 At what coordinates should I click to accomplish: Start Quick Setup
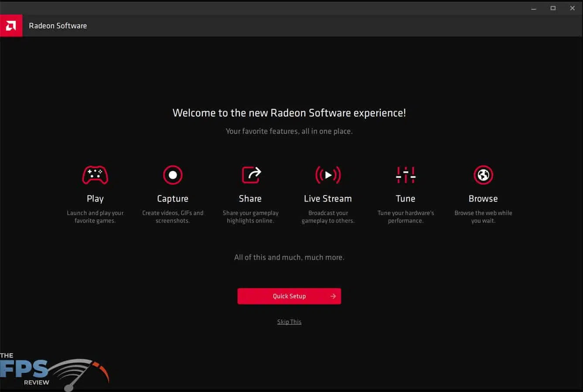point(289,296)
